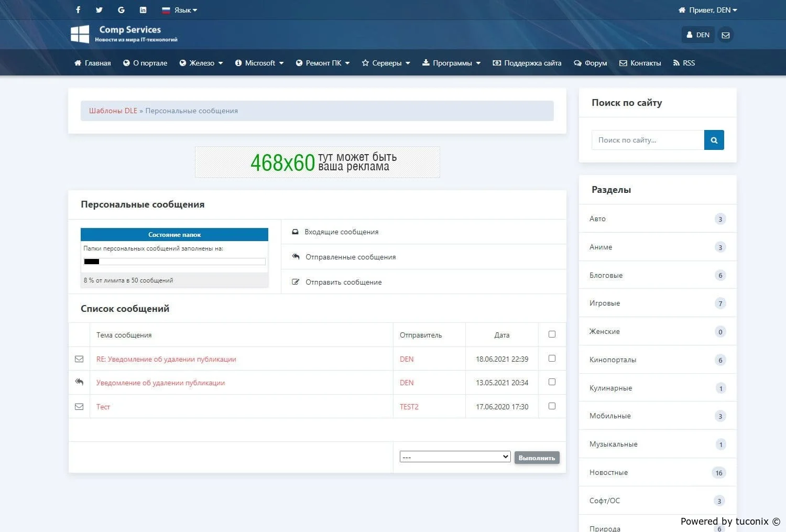Open the Женские category
Screen dimensions: 786x532
[x=658, y=331]
